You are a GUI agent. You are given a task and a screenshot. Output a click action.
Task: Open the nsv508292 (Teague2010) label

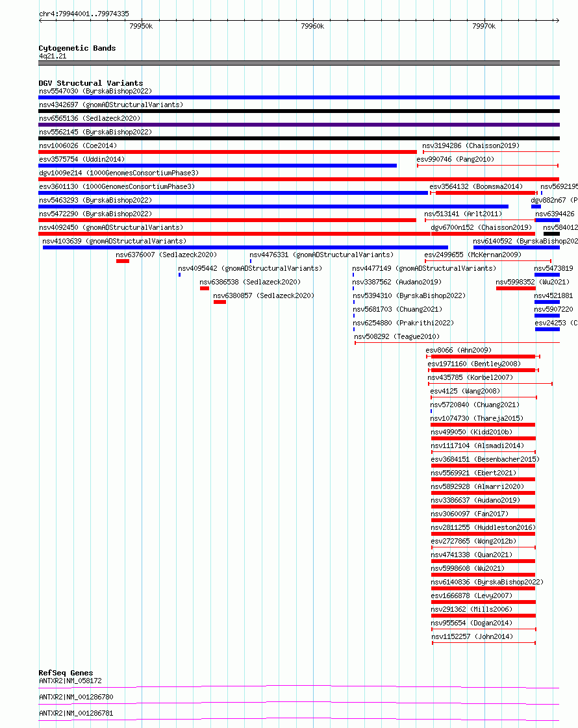[397, 336]
